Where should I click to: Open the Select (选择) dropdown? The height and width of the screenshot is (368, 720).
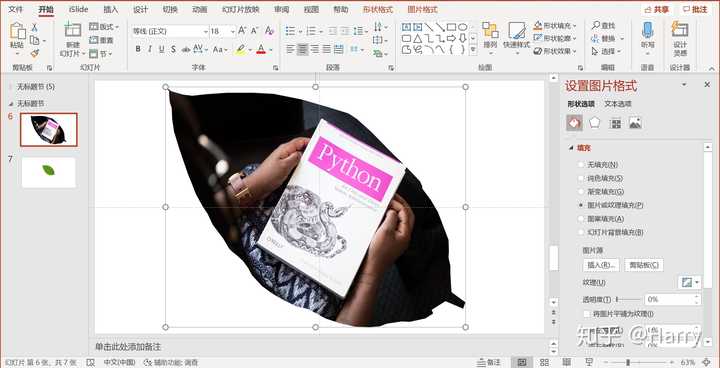click(607, 51)
